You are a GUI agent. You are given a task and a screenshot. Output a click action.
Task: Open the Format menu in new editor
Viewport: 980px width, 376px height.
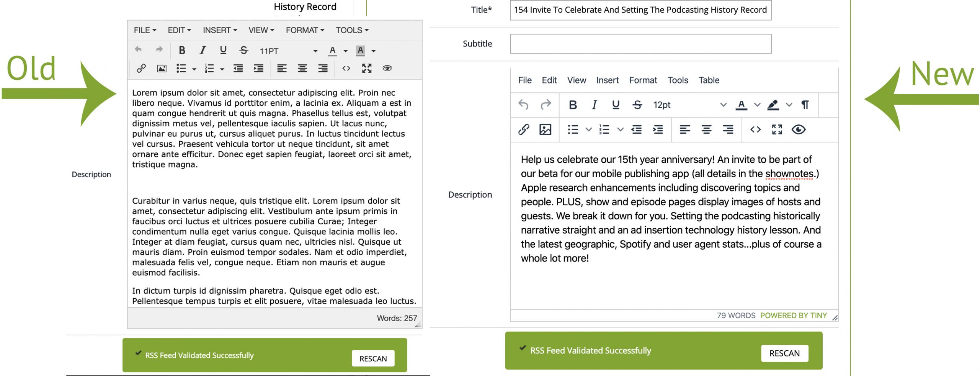643,80
